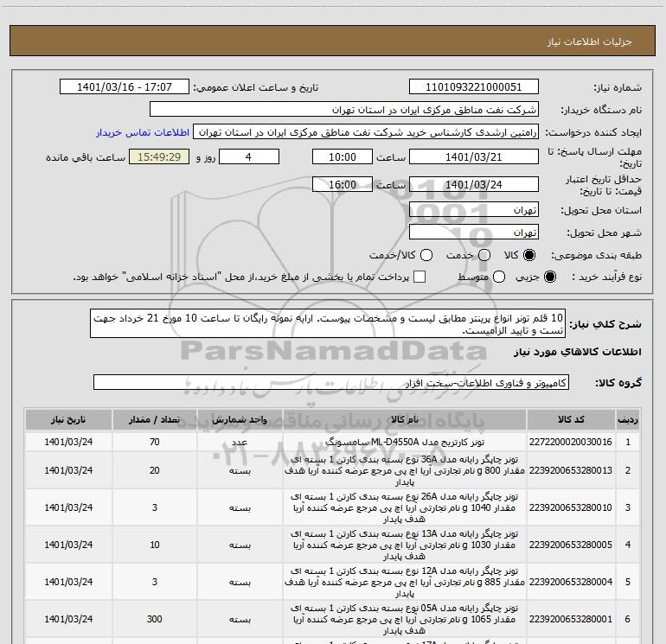Click the جزئیات اطلاعات نیاز page header
Viewport: 666px width, 644px height.
[589, 41]
